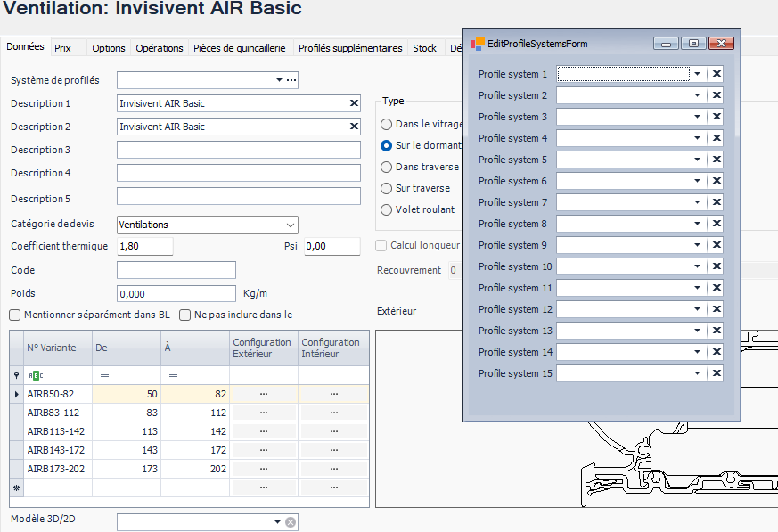Screen dimensions: 778x532
Task: Clear the Profile system 13 field
Action: [717, 331]
